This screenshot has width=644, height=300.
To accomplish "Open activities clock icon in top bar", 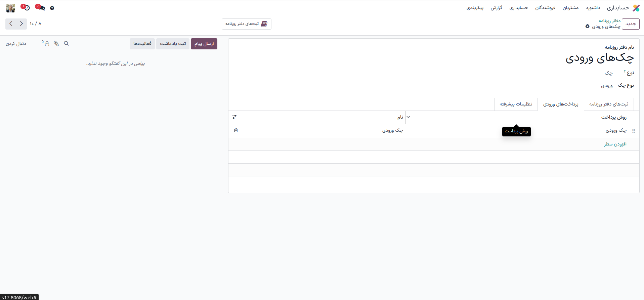I will [26, 7].
